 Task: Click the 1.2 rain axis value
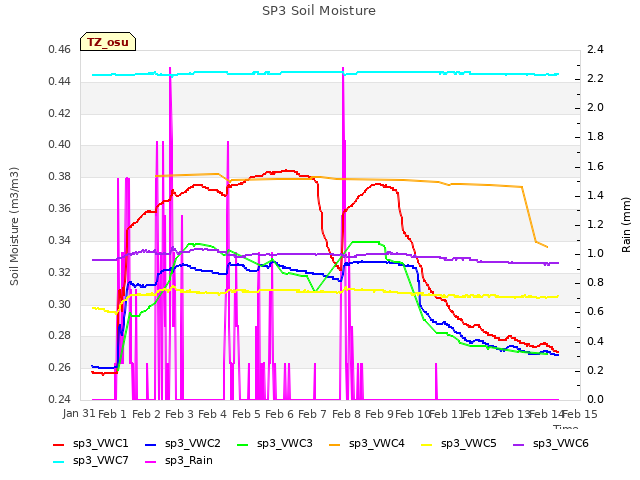[596, 224]
